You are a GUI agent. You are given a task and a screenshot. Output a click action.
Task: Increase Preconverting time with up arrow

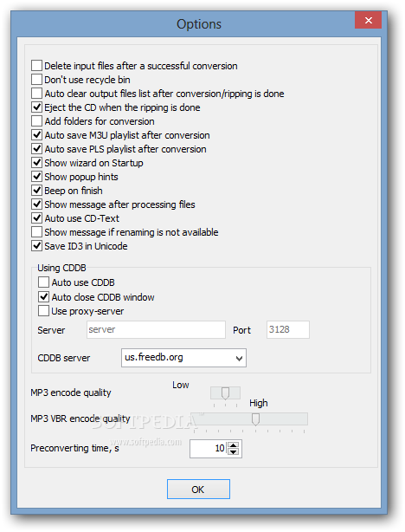pyautogui.click(x=233, y=444)
